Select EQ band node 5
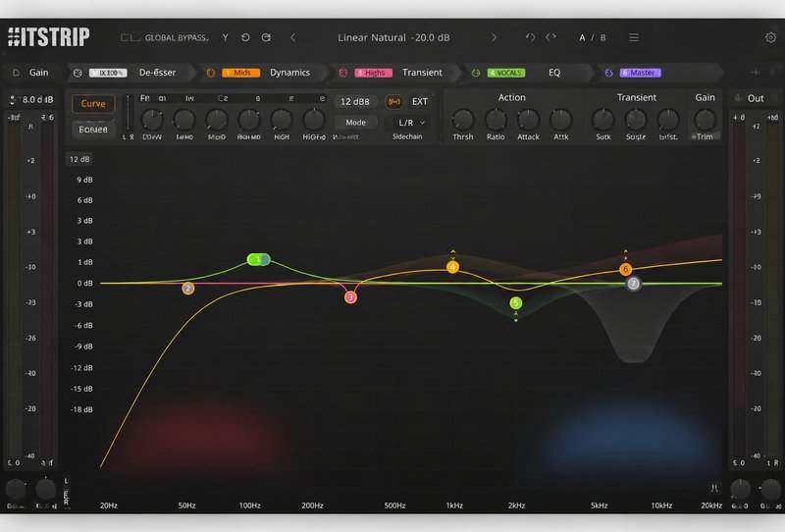785x532 pixels. [516, 302]
